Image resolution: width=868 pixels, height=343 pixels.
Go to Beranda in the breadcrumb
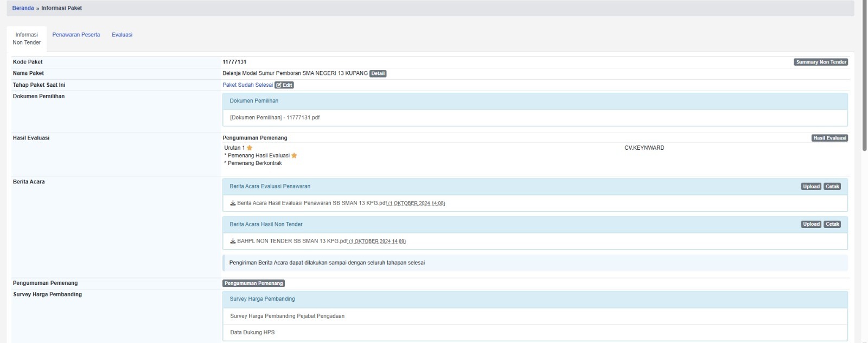[x=23, y=8]
